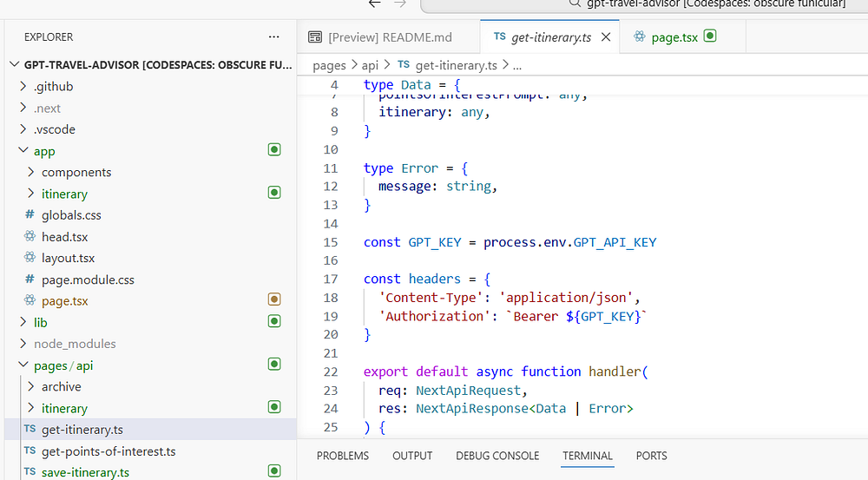Click the globals.css file hash icon
The width and height of the screenshot is (868, 480).
30,215
